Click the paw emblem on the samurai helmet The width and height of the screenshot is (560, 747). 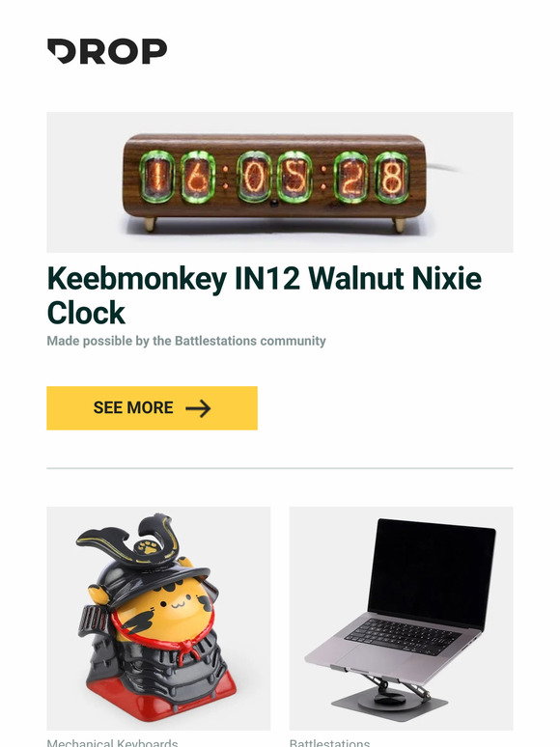[150, 548]
